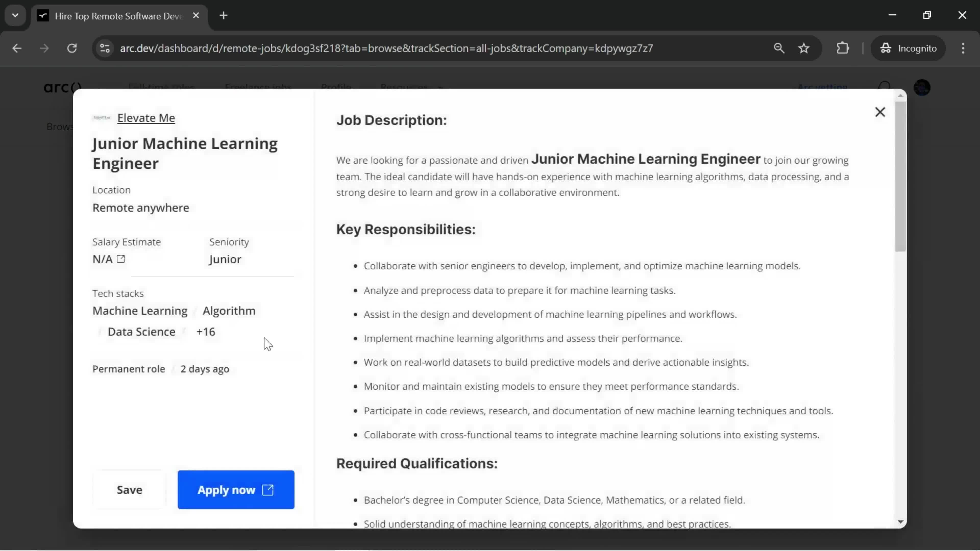The height and width of the screenshot is (551, 980).
Task: Click the Save button for this job
Action: tap(129, 489)
